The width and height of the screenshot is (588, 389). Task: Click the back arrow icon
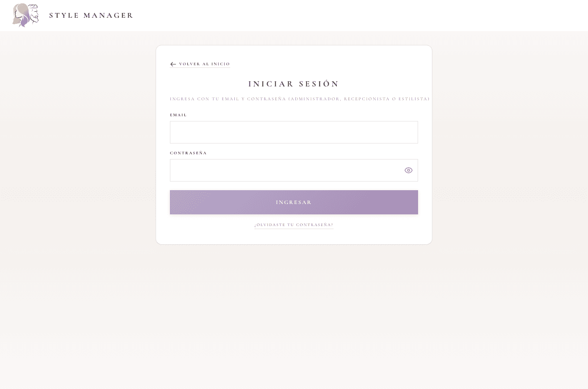(x=173, y=64)
